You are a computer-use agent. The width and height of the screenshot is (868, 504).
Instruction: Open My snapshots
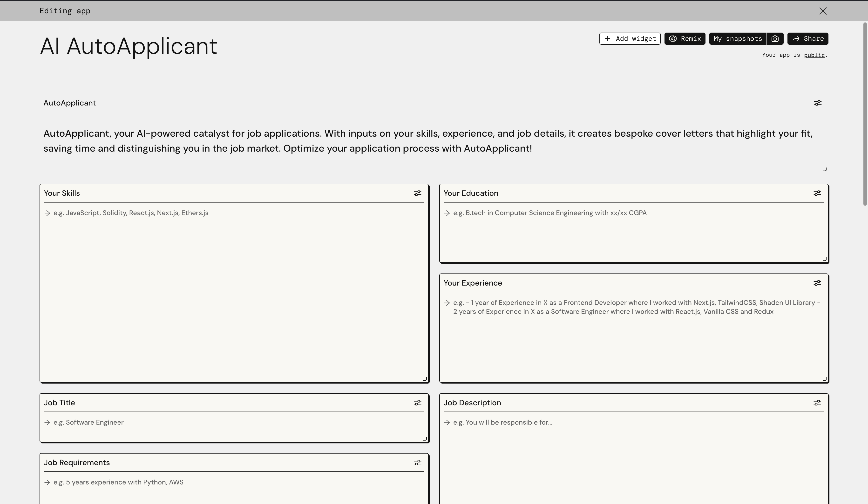click(738, 39)
